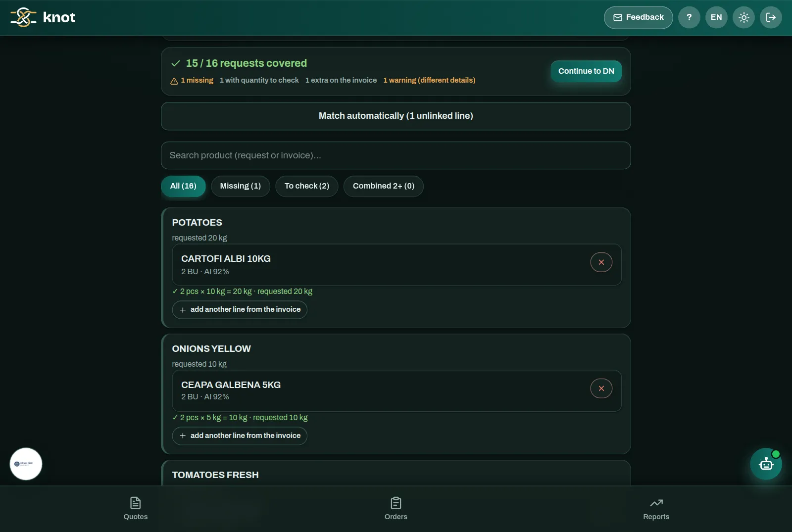Click the TOMATOES FRESH card title

215,475
